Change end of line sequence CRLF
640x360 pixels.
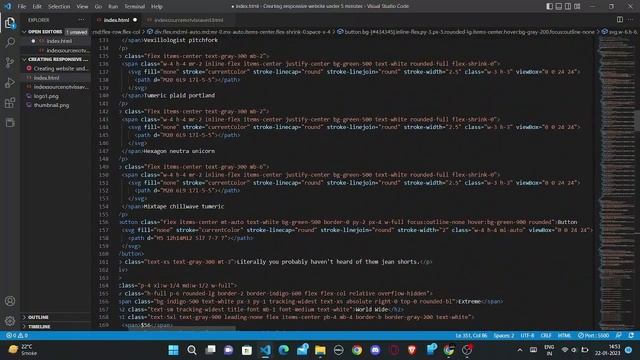click(x=546, y=335)
